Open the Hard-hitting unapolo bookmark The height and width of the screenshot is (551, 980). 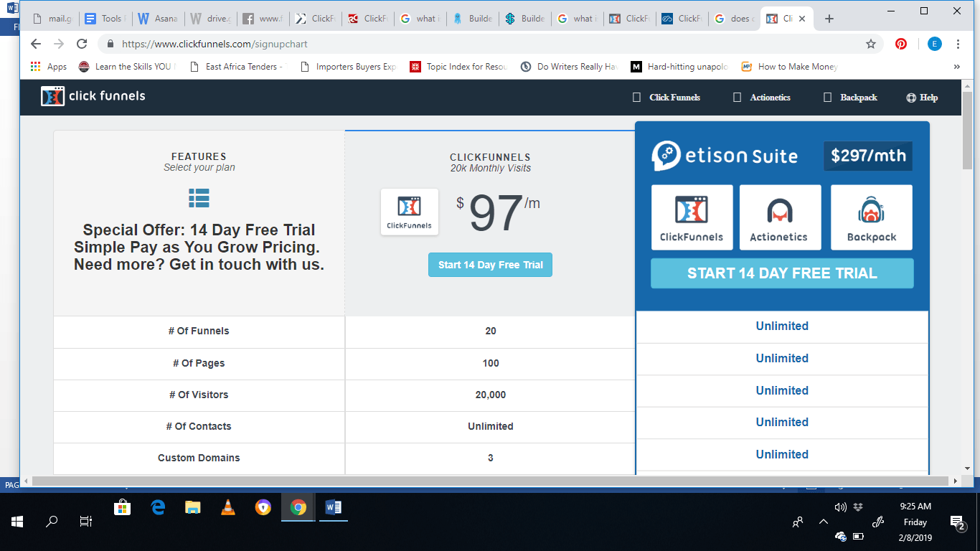(679, 67)
